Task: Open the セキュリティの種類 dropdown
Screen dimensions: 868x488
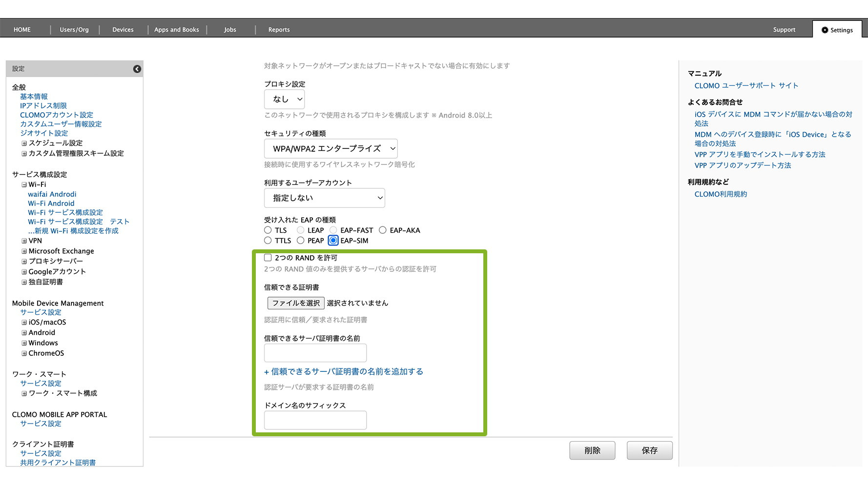Action: click(x=331, y=148)
